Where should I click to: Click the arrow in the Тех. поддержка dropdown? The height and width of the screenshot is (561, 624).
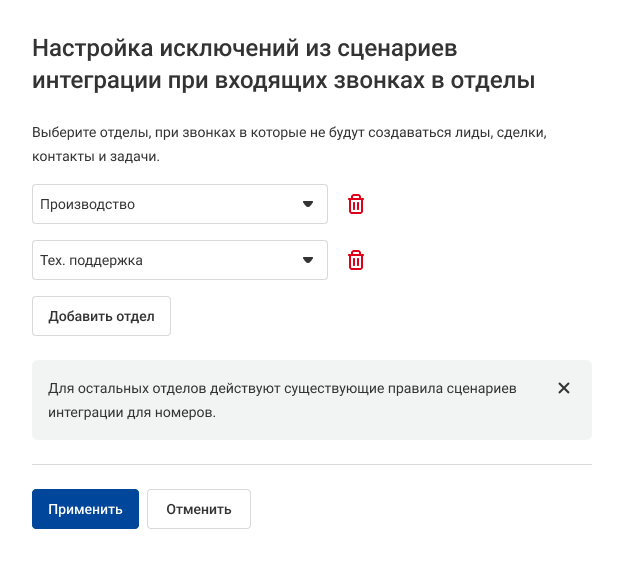[x=308, y=261]
